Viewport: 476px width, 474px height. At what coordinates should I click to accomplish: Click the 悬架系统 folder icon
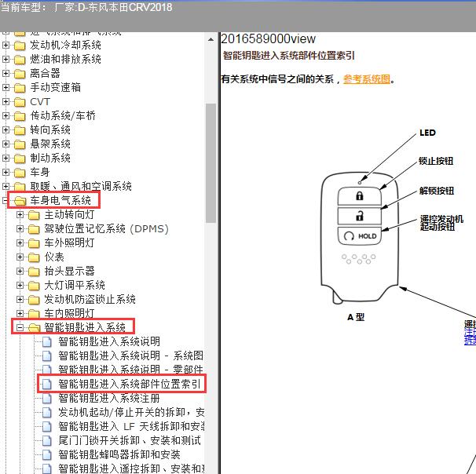(x=20, y=144)
